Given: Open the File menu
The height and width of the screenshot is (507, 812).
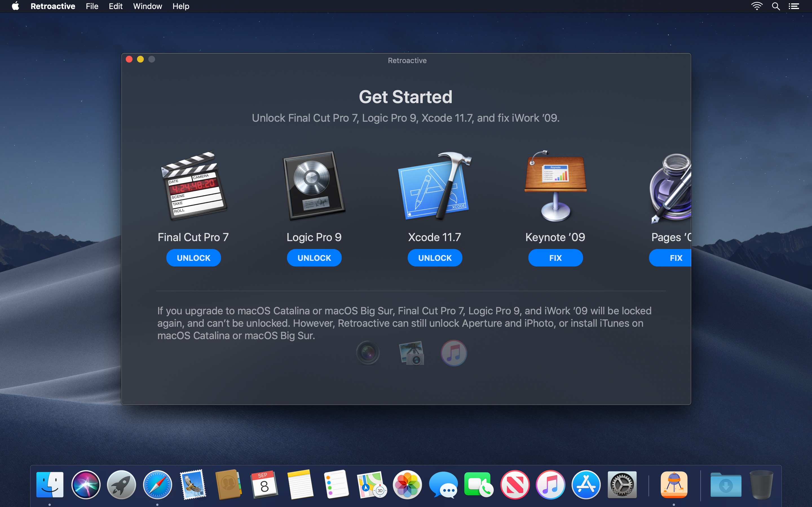Looking at the screenshot, I should click(92, 6).
